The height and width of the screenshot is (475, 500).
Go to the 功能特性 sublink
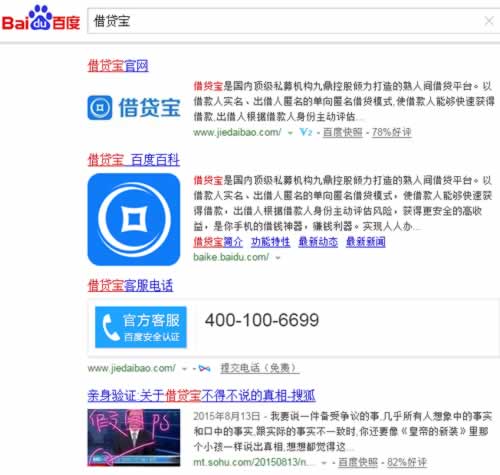coord(271,242)
